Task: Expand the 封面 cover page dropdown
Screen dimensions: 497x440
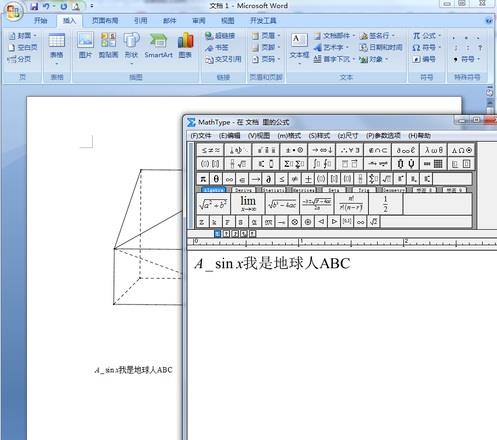Action: [35, 36]
